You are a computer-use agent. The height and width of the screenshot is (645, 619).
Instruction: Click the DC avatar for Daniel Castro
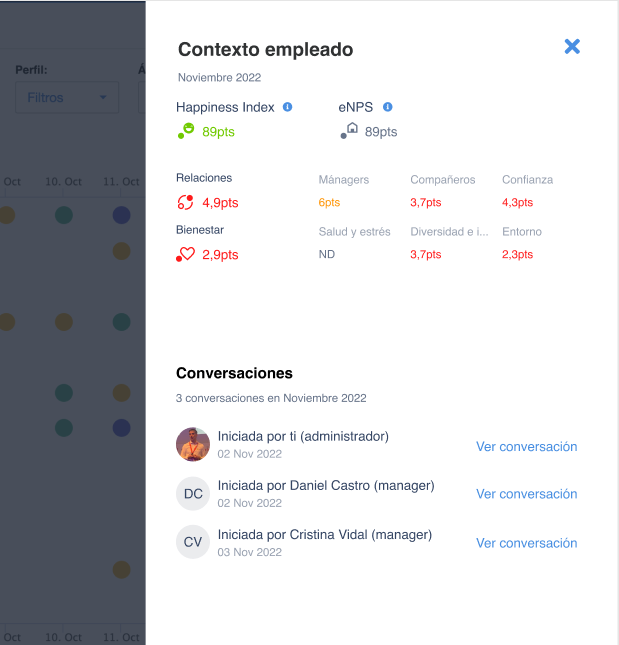click(193, 494)
